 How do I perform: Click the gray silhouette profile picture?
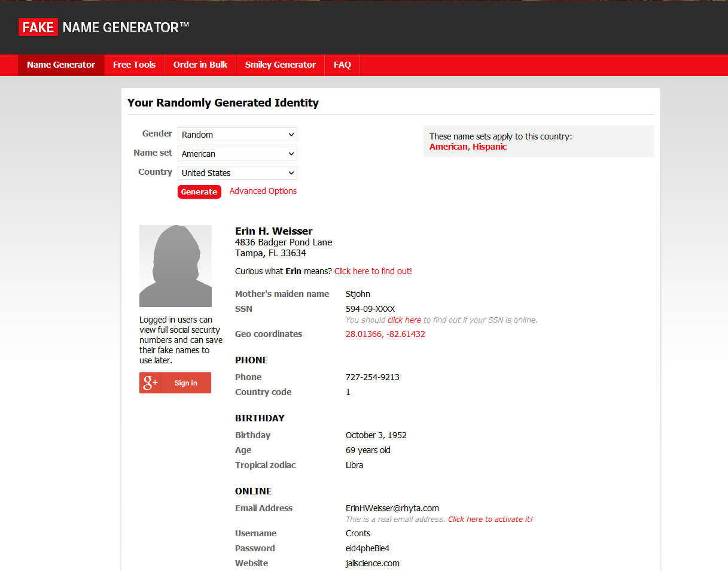coord(175,266)
